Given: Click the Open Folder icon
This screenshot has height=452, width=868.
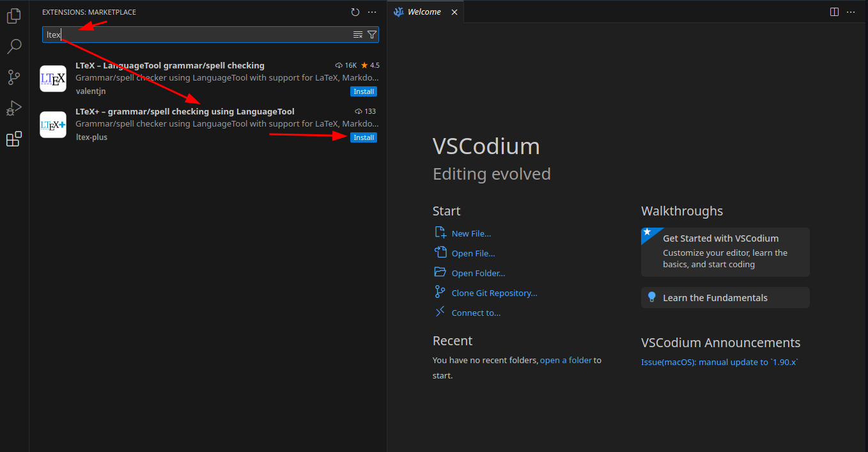Looking at the screenshot, I should click(x=440, y=272).
